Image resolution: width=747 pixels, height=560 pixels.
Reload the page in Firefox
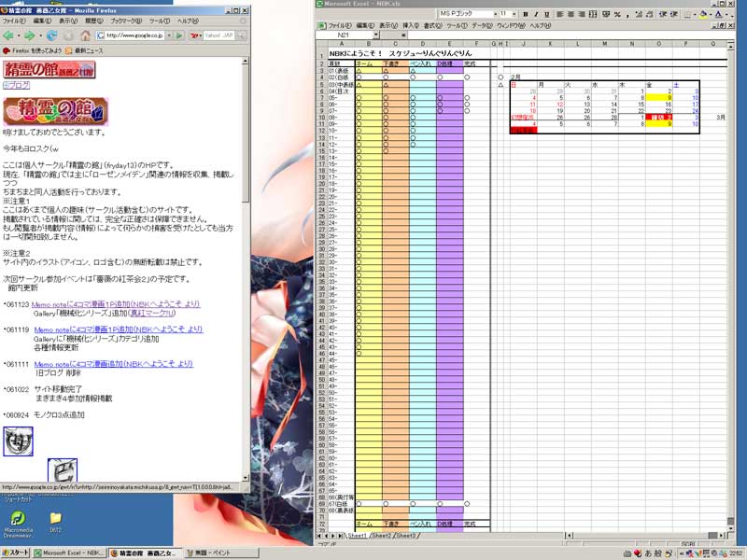tap(51, 35)
